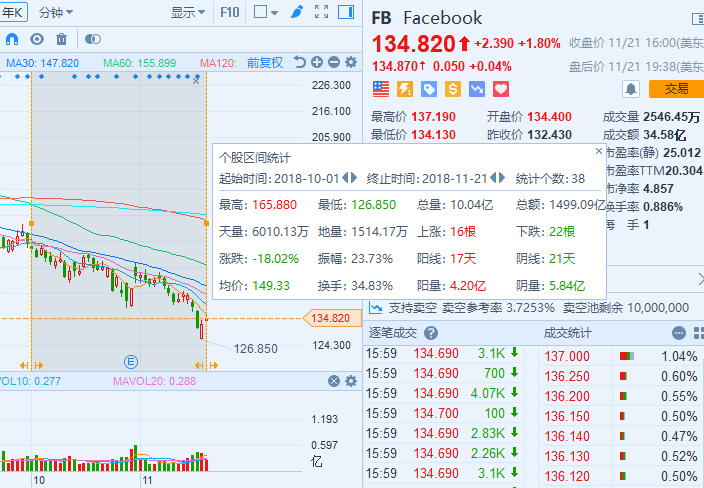Open MA indicator settings gear
This screenshot has height=488, width=704.
(351, 62)
